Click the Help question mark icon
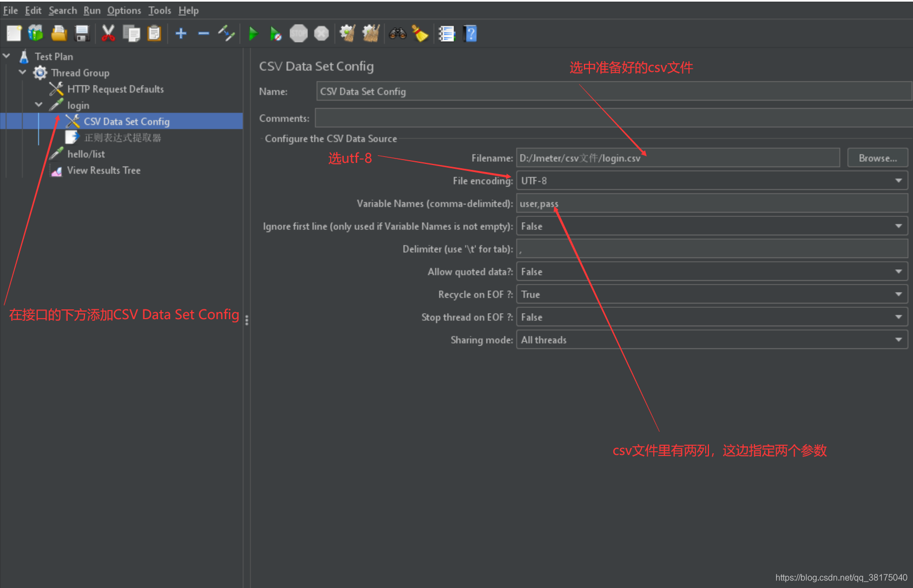The width and height of the screenshot is (913, 588). [470, 34]
